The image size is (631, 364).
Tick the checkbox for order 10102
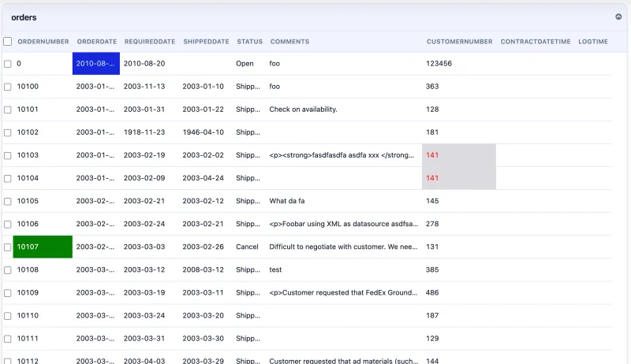click(x=8, y=132)
